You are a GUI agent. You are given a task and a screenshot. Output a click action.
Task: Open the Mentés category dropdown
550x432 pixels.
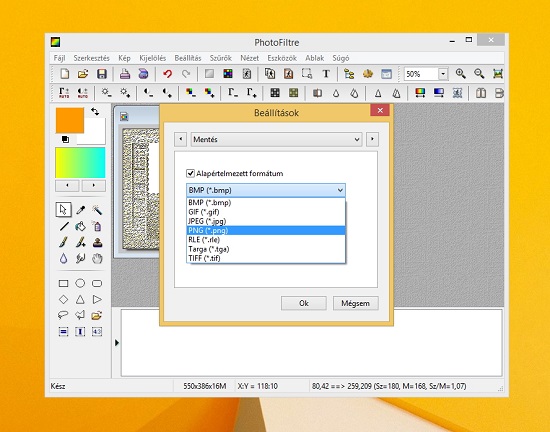click(x=276, y=140)
